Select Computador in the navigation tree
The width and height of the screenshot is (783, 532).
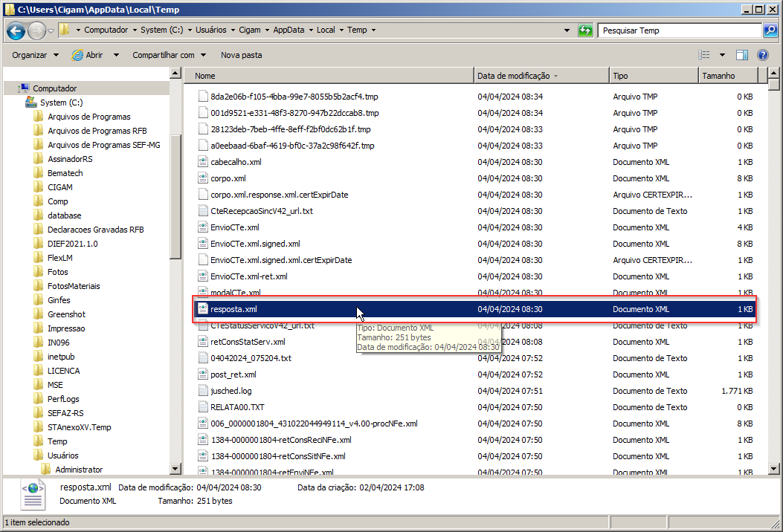coord(54,88)
